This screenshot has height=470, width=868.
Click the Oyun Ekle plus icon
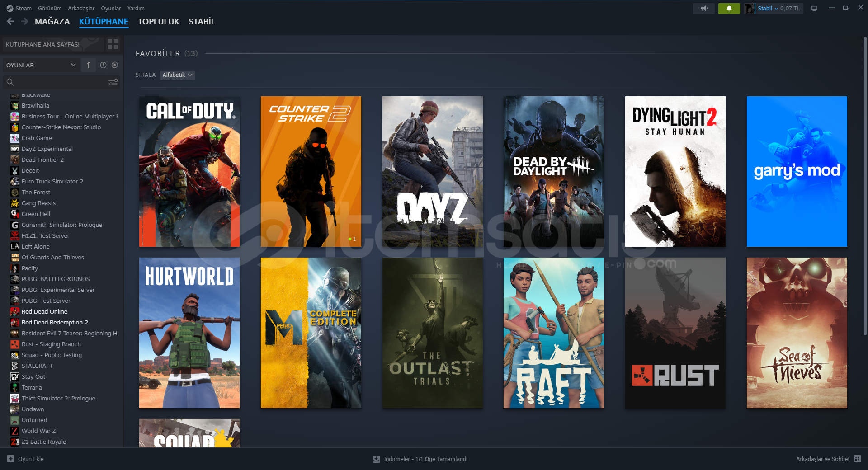tap(11, 459)
